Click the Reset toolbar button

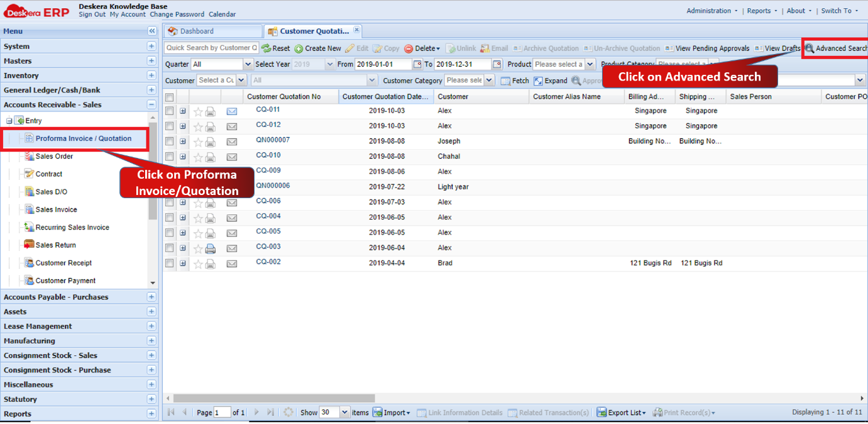point(276,48)
